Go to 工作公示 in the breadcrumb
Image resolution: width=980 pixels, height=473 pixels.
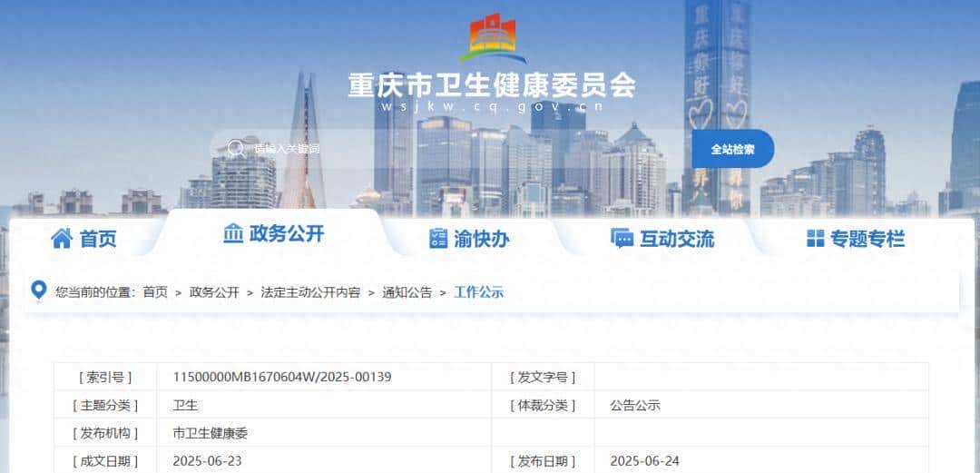click(479, 292)
